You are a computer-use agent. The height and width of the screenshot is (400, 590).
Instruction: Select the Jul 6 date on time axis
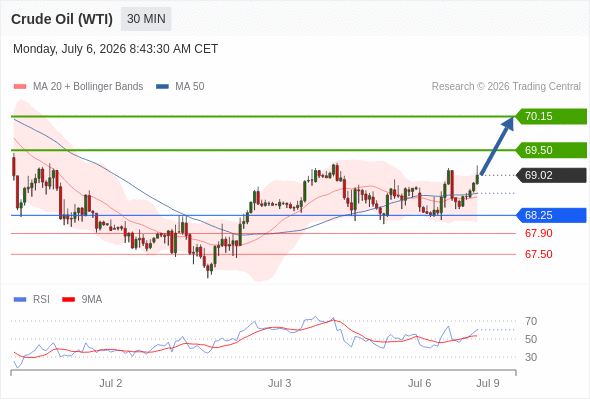pyautogui.click(x=420, y=383)
